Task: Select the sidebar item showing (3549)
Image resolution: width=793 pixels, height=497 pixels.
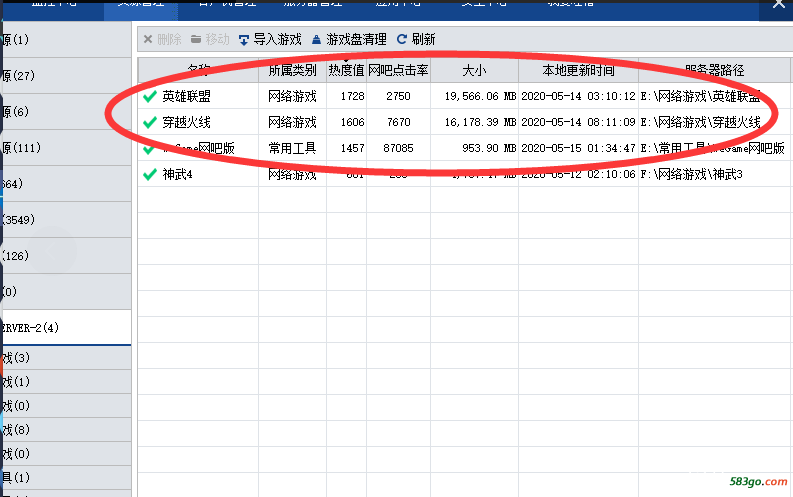Action: pos(66,220)
